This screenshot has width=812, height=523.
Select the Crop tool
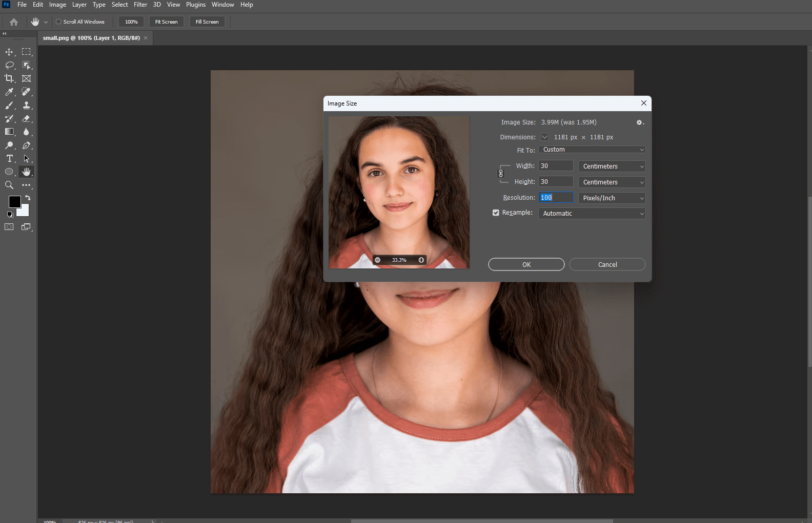click(x=9, y=79)
